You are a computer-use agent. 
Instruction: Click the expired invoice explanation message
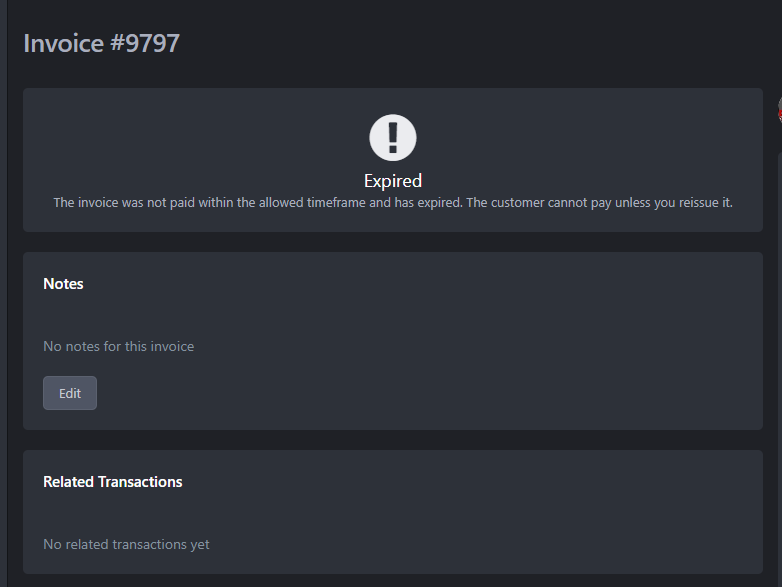click(393, 202)
